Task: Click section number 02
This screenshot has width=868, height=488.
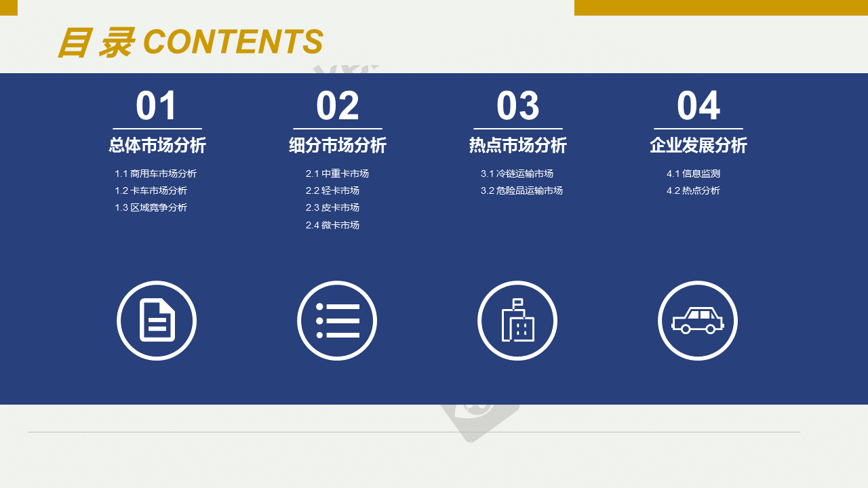Action: pos(337,106)
